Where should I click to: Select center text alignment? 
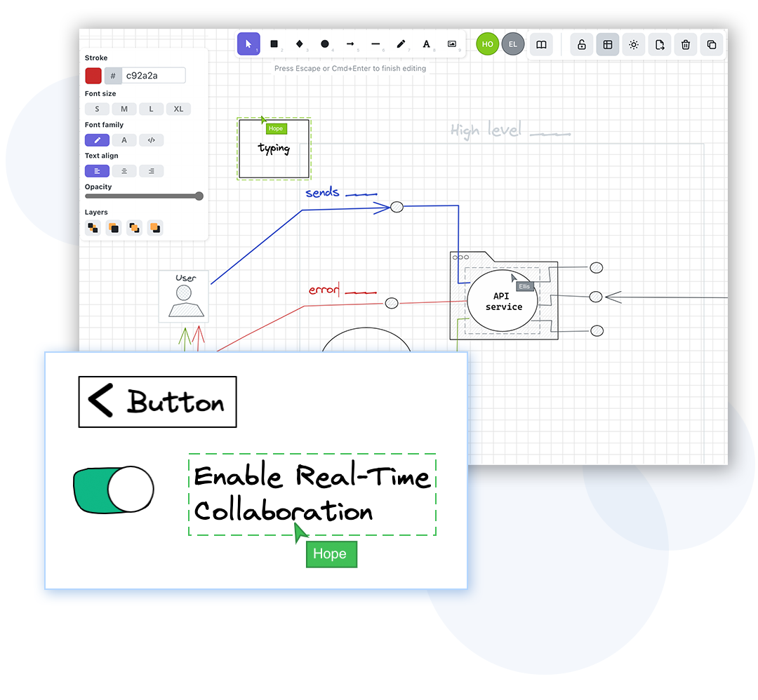(x=124, y=171)
